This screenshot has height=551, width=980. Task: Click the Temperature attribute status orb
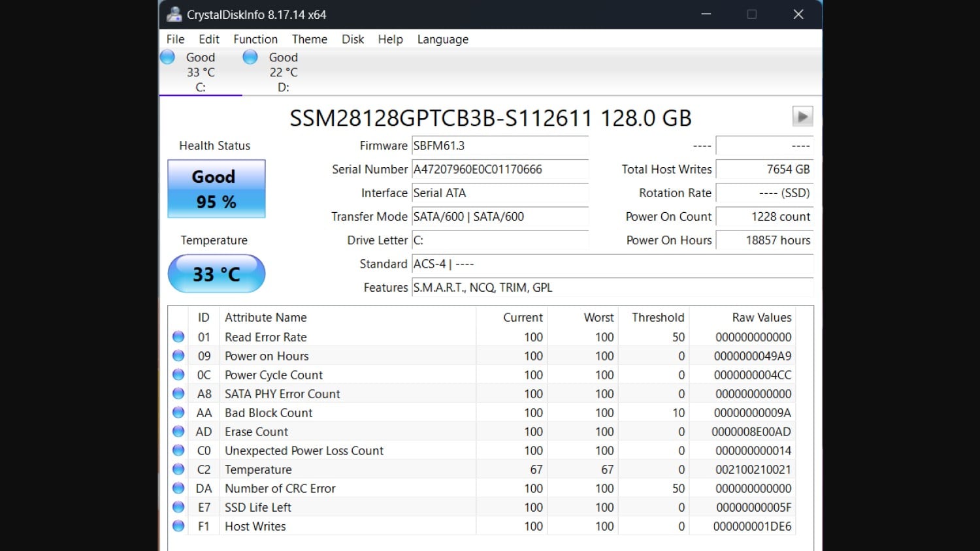point(178,469)
